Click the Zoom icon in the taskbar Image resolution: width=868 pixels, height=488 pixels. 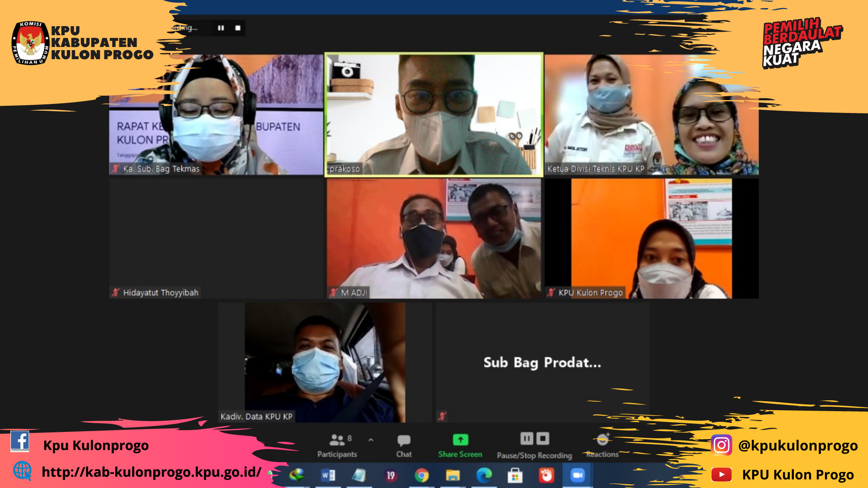point(577,475)
